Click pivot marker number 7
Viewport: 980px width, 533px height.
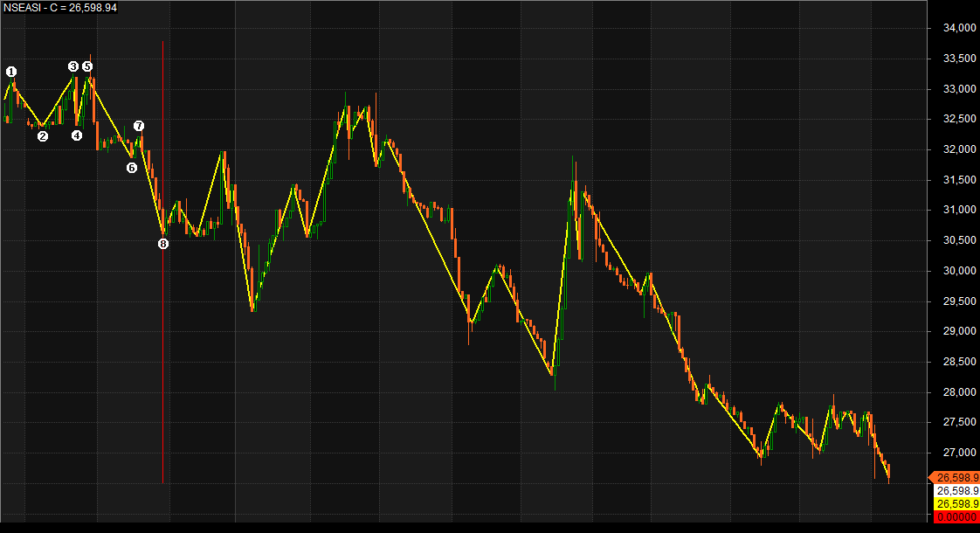(x=139, y=127)
